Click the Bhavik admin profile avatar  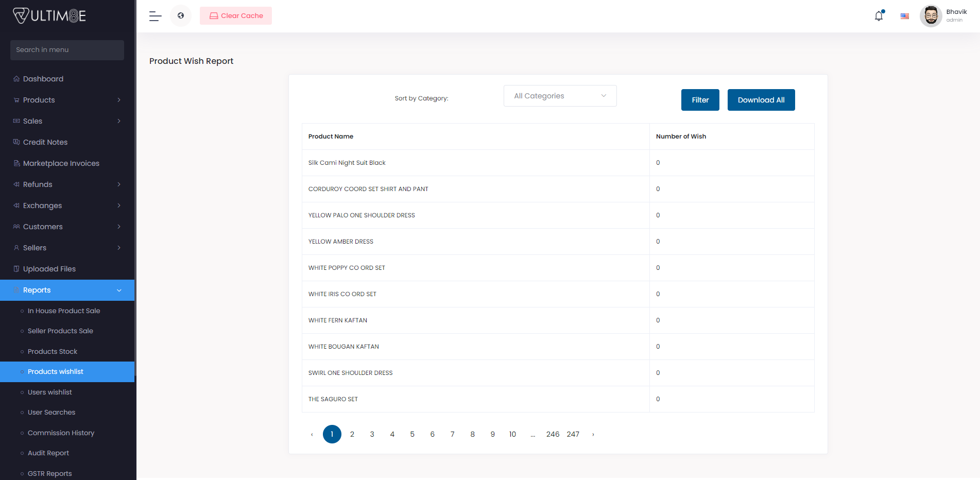[x=931, y=16]
